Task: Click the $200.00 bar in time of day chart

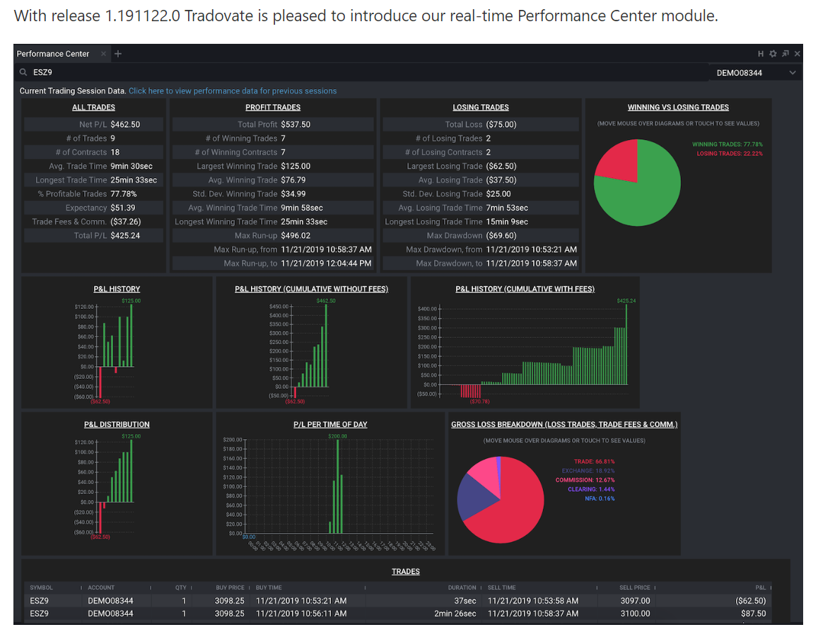Action: tap(338, 486)
